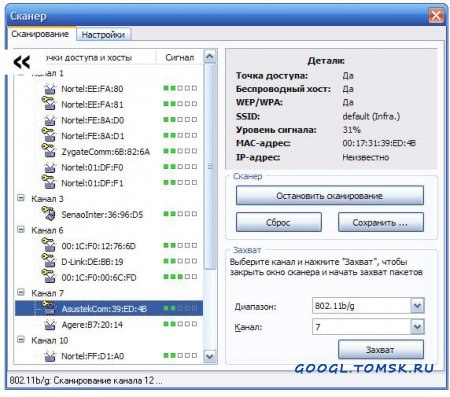
Task: Click the secured icon for 00:1C:F0:12:76:6D
Action: click(49, 245)
